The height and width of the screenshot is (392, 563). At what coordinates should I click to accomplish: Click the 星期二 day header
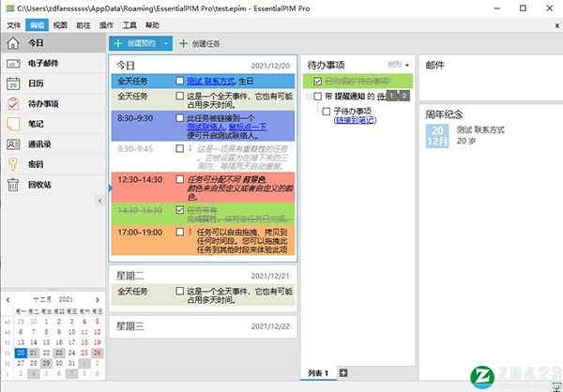130,276
